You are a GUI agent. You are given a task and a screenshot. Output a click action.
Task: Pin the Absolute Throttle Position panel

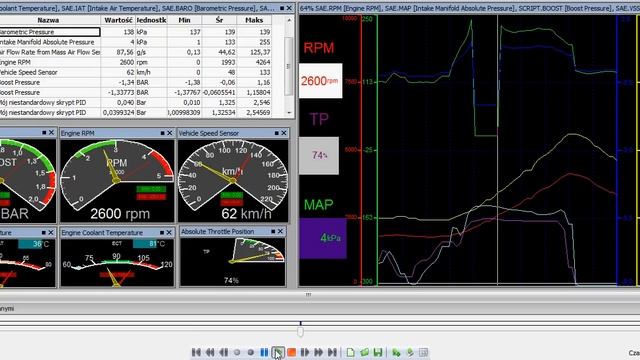point(273,231)
